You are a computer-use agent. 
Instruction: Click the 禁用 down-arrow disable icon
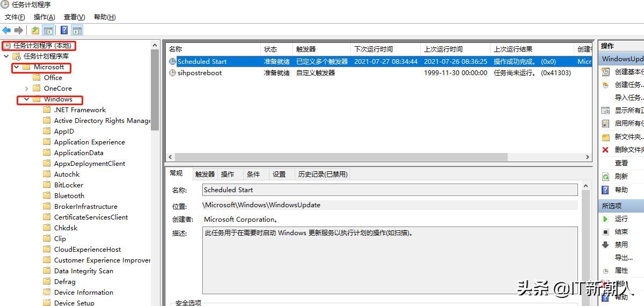tap(605, 245)
